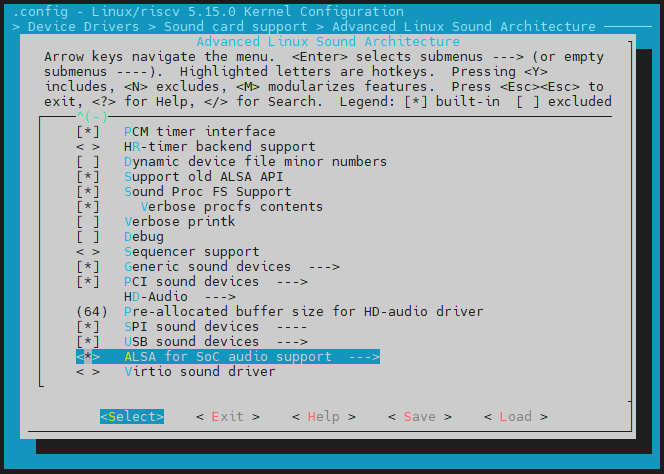Enable the Verbose printk checkbox
Screen dimensions: 664x474
tap(88, 222)
